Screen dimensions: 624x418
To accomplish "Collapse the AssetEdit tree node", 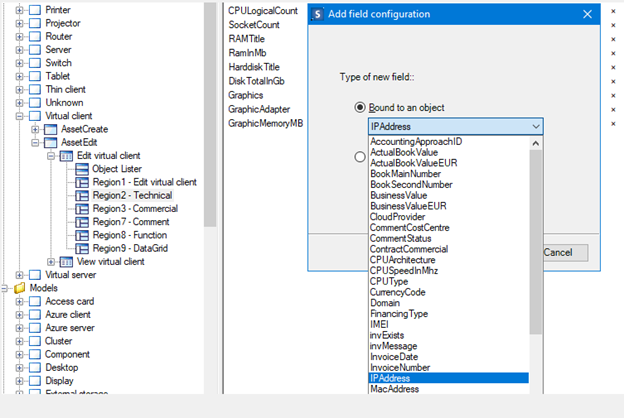I will pyautogui.click(x=35, y=143).
